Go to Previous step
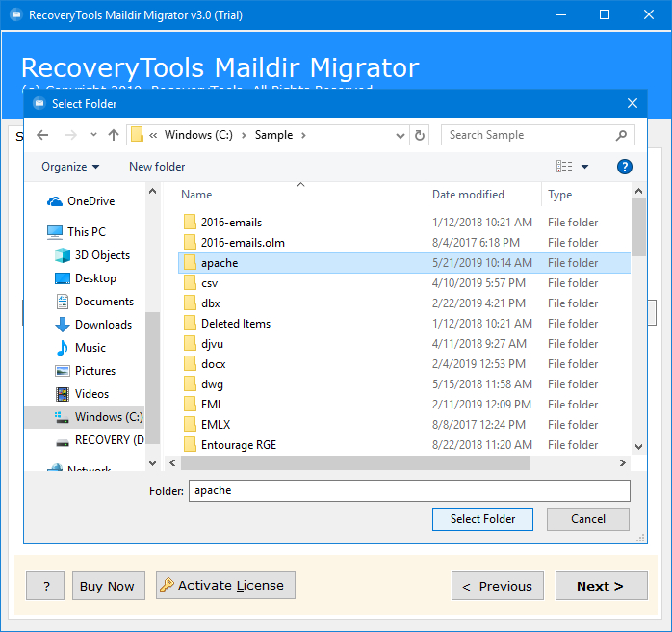 [x=498, y=586]
